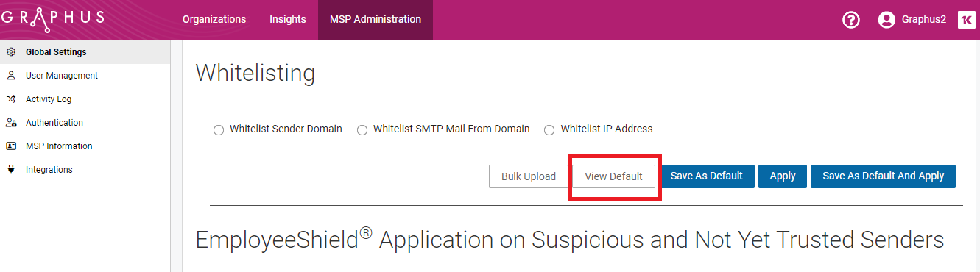
Task: Click the Graphus2 user avatar icon
Action: tap(886, 20)
